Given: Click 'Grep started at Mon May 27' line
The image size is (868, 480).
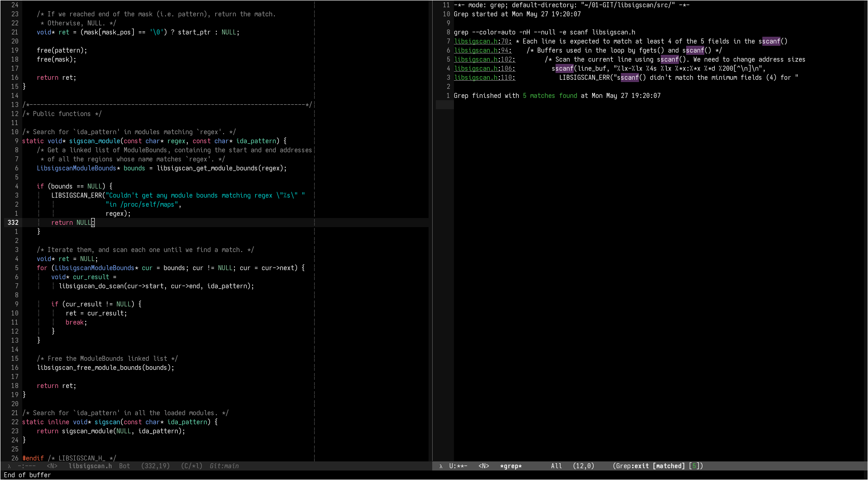Looking at the screenshot, I should coord(517,14).
